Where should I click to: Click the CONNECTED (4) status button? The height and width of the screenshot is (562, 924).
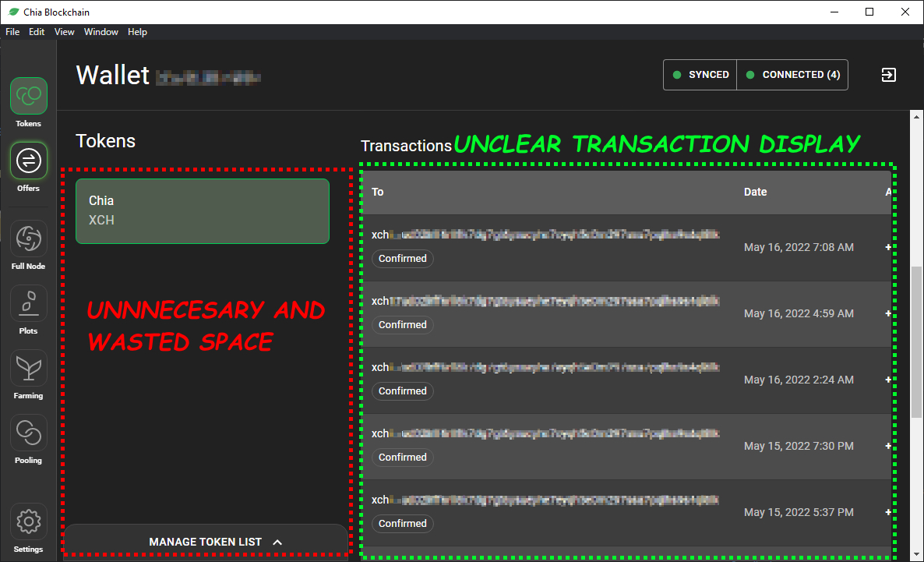point(792,75)
